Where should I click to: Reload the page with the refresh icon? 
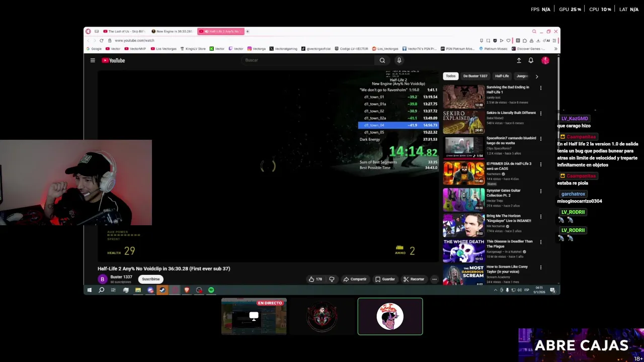[102, 40]
